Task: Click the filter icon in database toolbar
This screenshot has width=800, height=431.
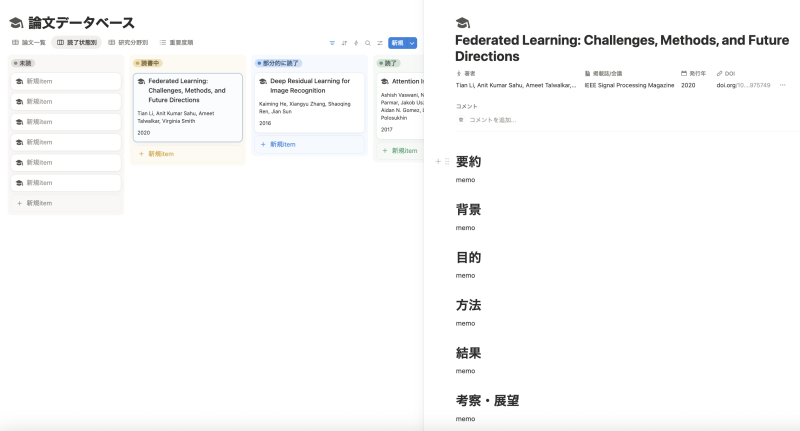Action: 332,43
